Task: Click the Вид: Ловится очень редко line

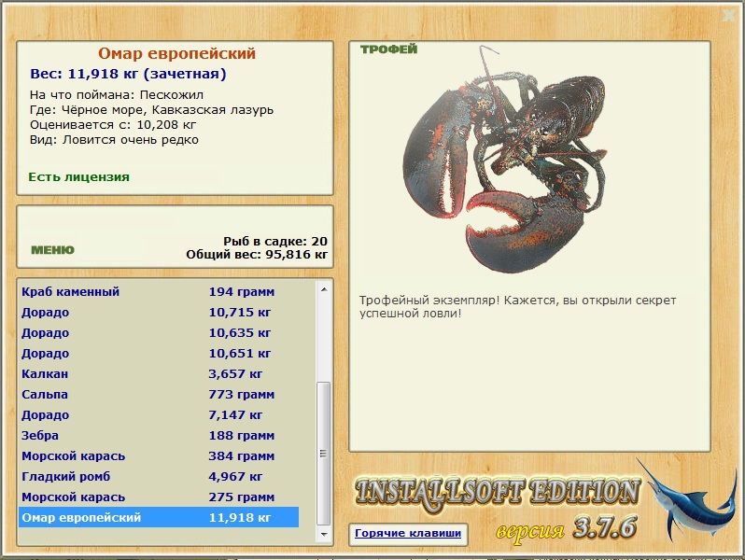Action: [x=114, y=140]
